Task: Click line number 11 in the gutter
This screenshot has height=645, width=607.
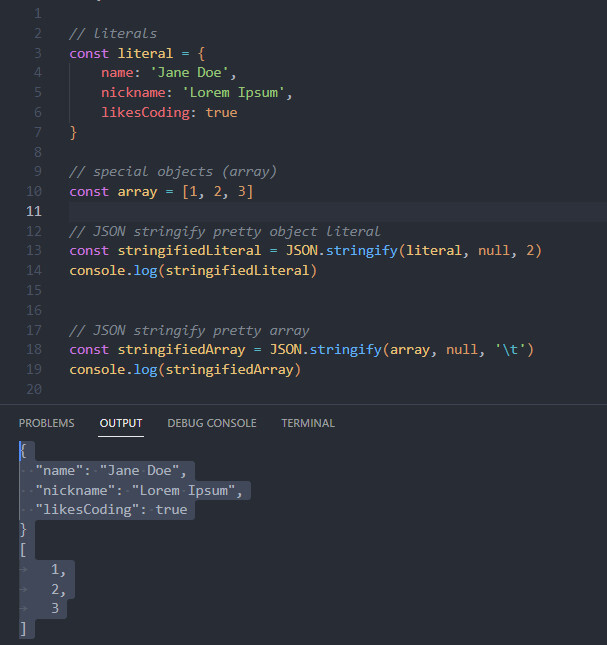Action: (34, 211)
